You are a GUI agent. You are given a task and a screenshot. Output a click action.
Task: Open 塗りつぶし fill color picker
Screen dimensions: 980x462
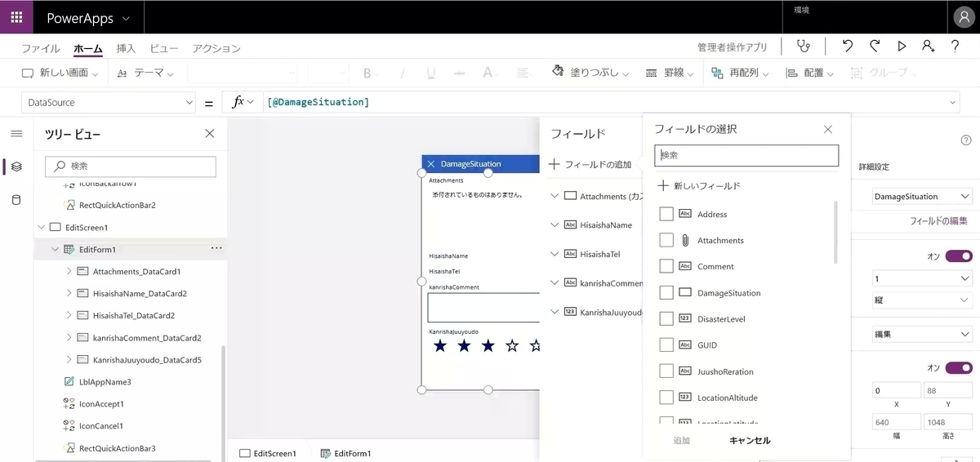point(590,73)
